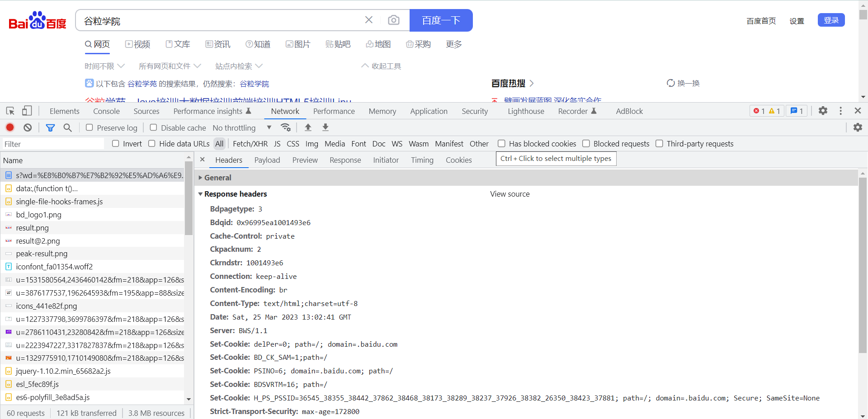
Task: Click the Name column header
Action: [92, 160]
